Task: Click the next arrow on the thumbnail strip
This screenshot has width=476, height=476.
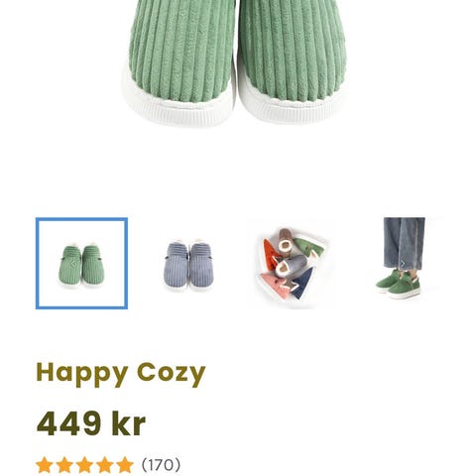Action: pyautogui.click(x=403, y=264)
